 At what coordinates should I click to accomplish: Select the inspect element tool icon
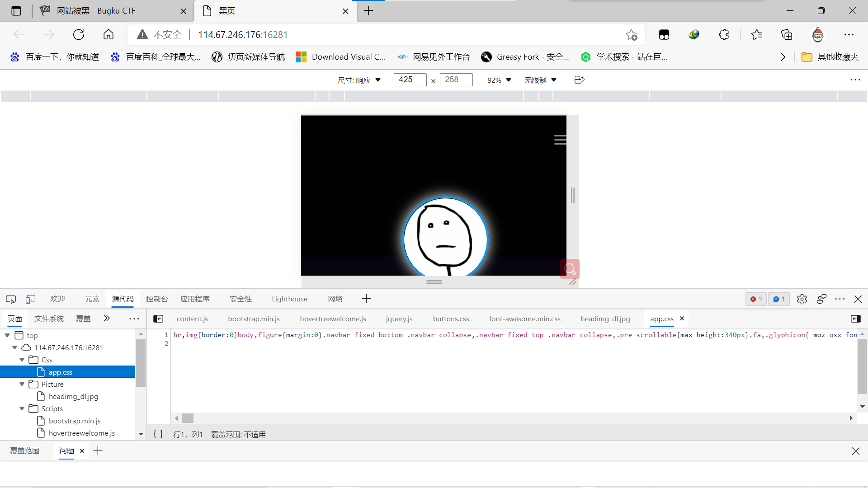coord(11,299)
